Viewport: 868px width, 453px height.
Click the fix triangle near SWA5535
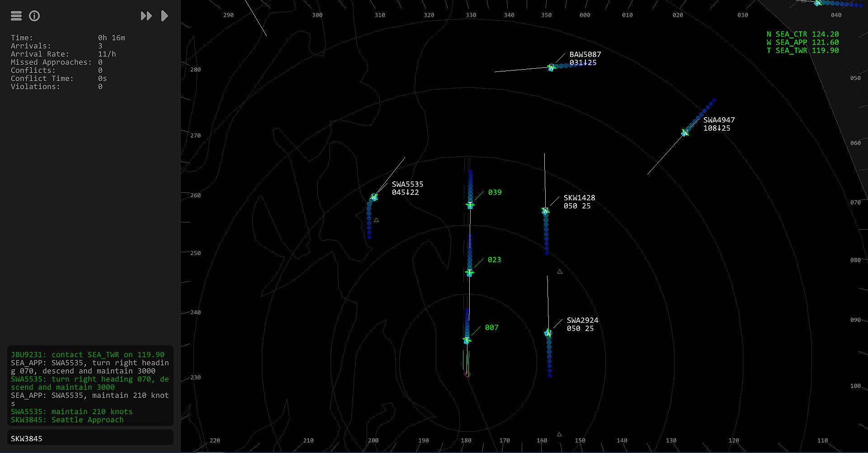coord(376,220)
